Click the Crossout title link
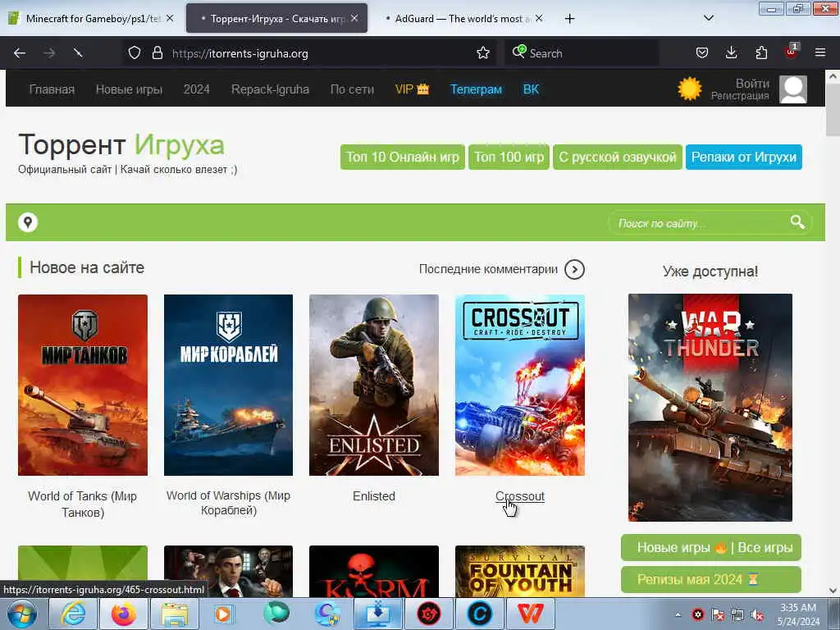Screen dimensions: 840x630 (519, 496)
